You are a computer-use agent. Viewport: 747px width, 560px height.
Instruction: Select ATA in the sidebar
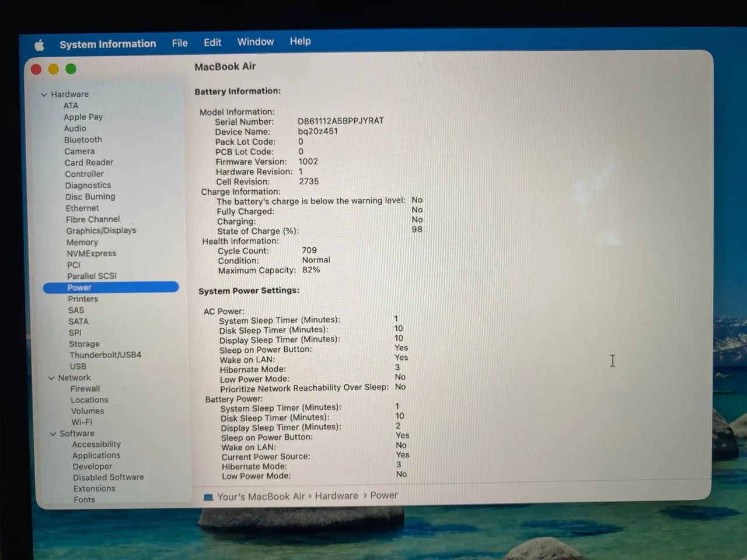tap(71, 106)
